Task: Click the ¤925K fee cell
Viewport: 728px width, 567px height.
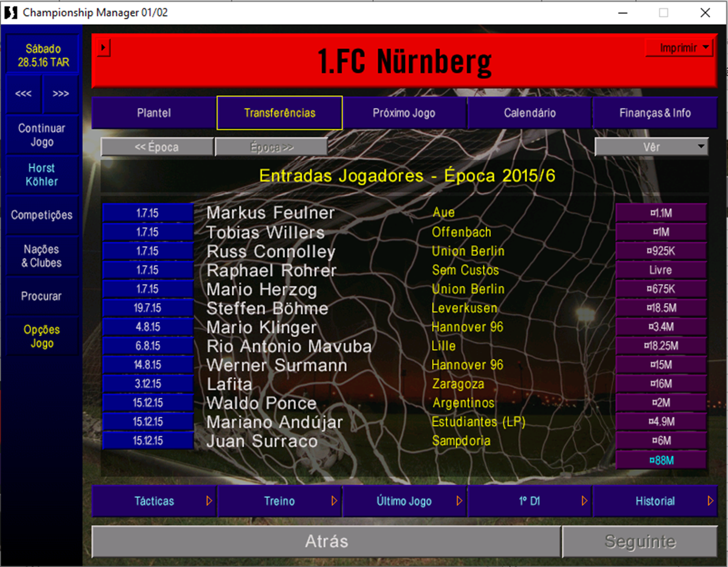Action: click(x=661, y=251)
